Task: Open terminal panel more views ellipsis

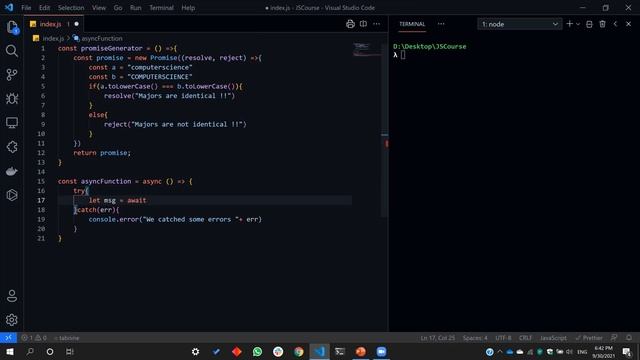Action: click(x=441, y=24)
